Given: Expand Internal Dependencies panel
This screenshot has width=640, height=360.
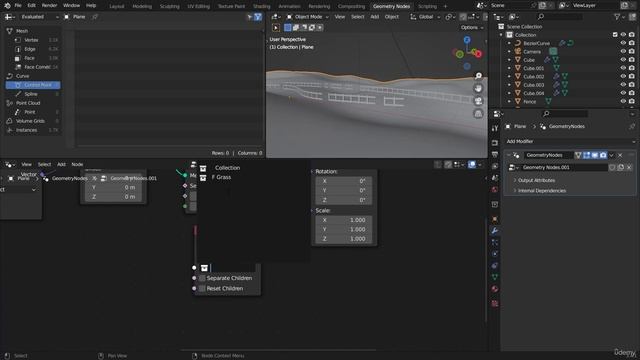Looking at the screenshot, I should click(541, 191).
